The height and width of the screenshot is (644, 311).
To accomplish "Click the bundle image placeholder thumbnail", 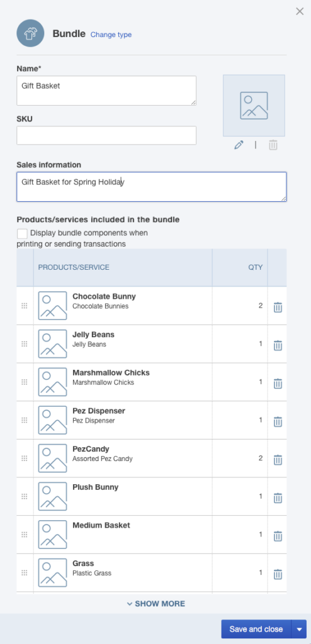I will tap(254, 106).
